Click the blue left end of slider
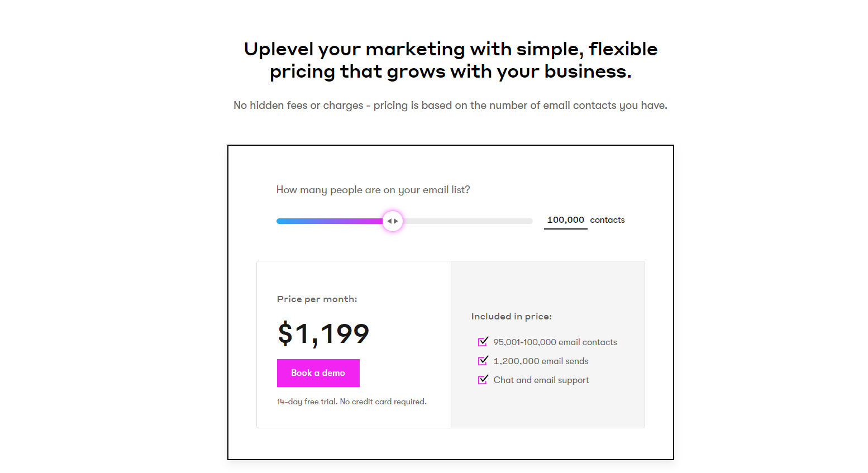The height and width of the screenshot is (473, 868). tap(281, 221)
